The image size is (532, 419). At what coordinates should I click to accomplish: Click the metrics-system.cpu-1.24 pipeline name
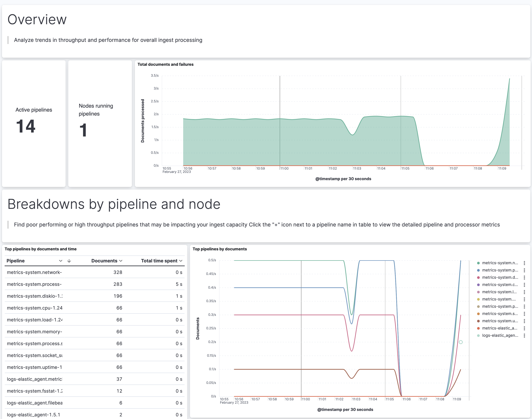[x=35, y=308]
